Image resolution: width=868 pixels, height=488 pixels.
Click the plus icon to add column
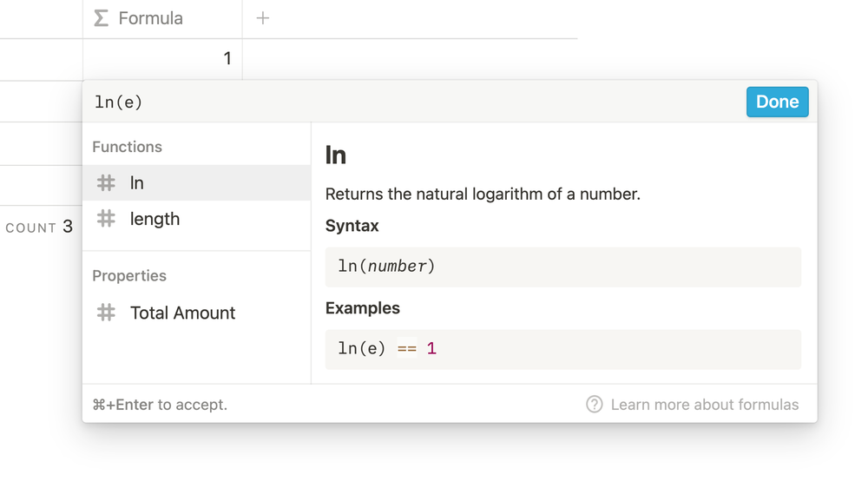(x=263, y=18)
